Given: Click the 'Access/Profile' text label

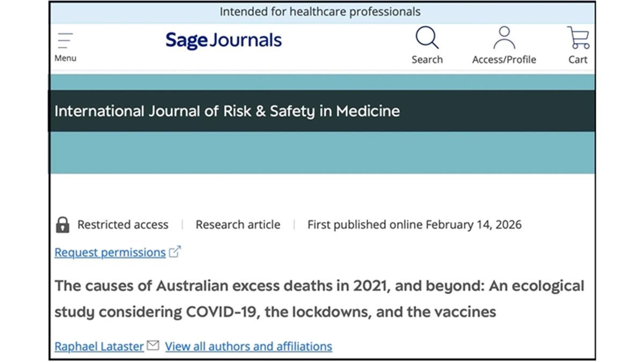Looking at the screenshot, I should (x=503, y=60).
